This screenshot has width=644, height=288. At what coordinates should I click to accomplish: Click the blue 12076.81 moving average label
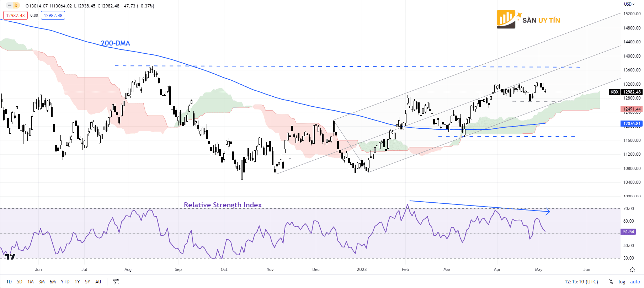pyautogui.click(x=632, y=124)
